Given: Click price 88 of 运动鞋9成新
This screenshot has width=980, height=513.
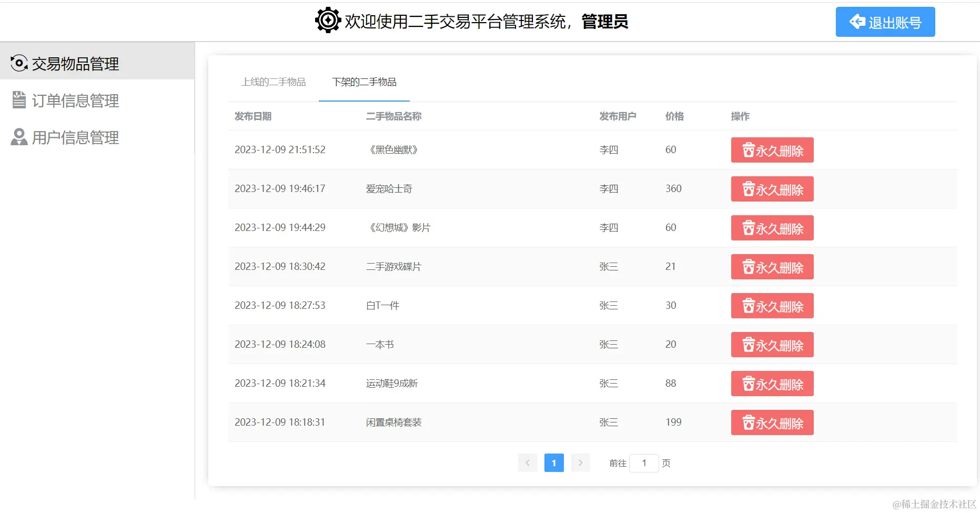Looking at the screenshot, I should pos(671,384).
